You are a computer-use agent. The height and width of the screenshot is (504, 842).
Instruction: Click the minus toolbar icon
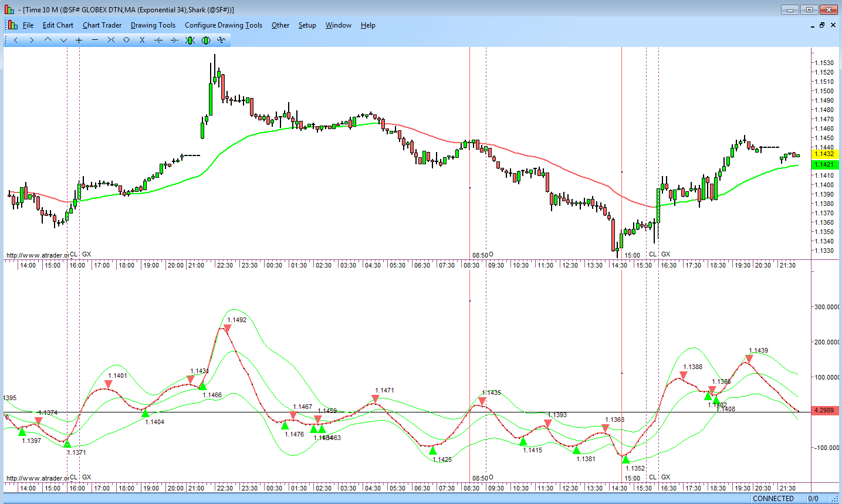click(95, 40)
